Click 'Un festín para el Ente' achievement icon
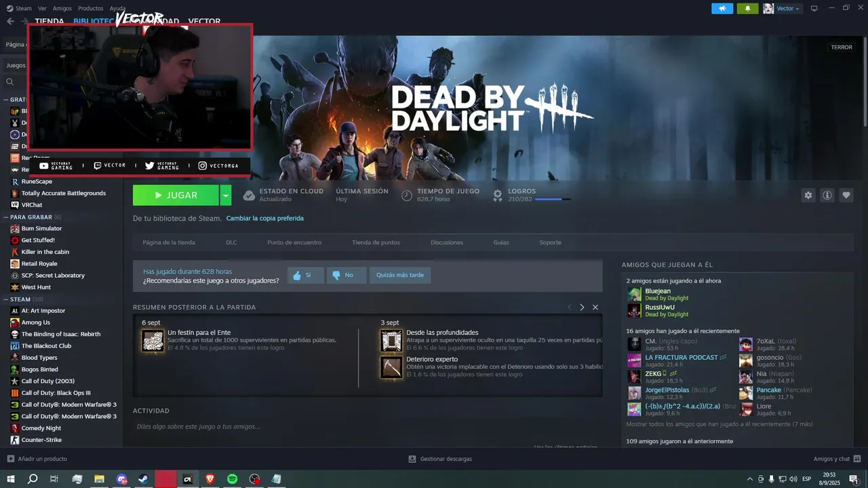The height and width of the screenshot is (488, 868). 153,340
